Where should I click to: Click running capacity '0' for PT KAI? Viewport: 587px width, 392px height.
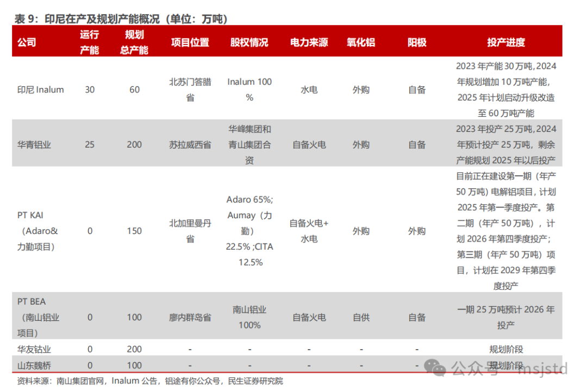point(90,231)
